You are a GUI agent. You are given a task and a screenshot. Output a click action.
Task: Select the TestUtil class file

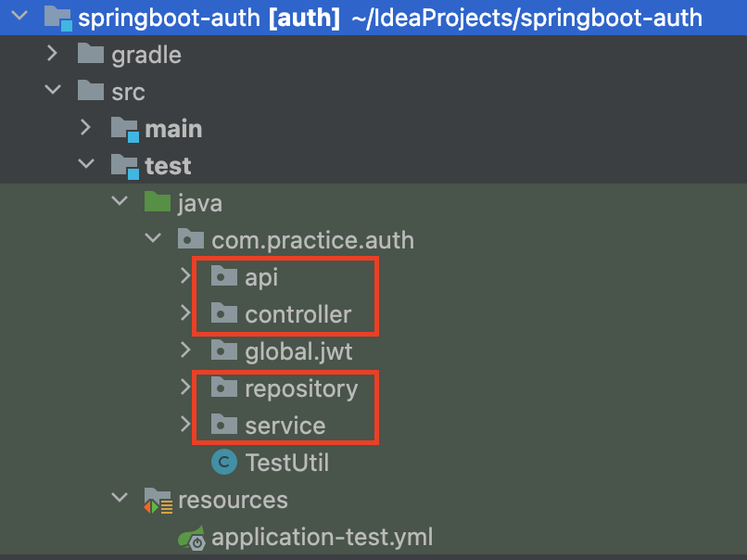click(x=270, y=462)
